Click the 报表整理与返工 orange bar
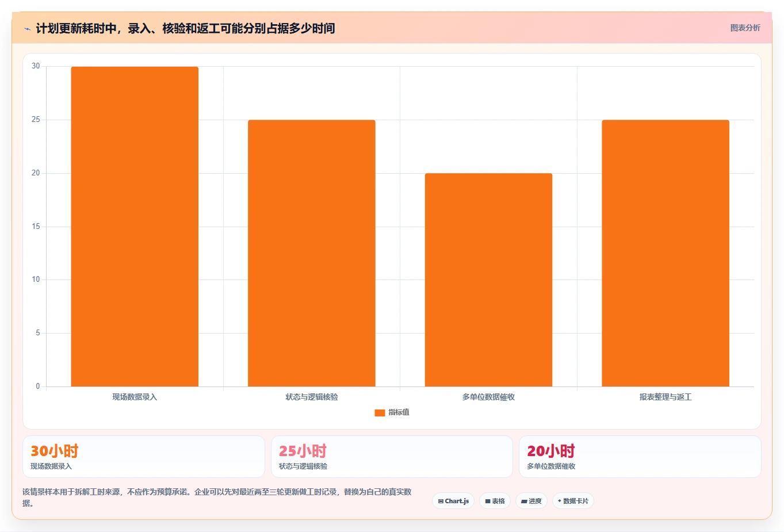Screen dimensions: 784x532 pyautogui.click(x=666, y=253)
